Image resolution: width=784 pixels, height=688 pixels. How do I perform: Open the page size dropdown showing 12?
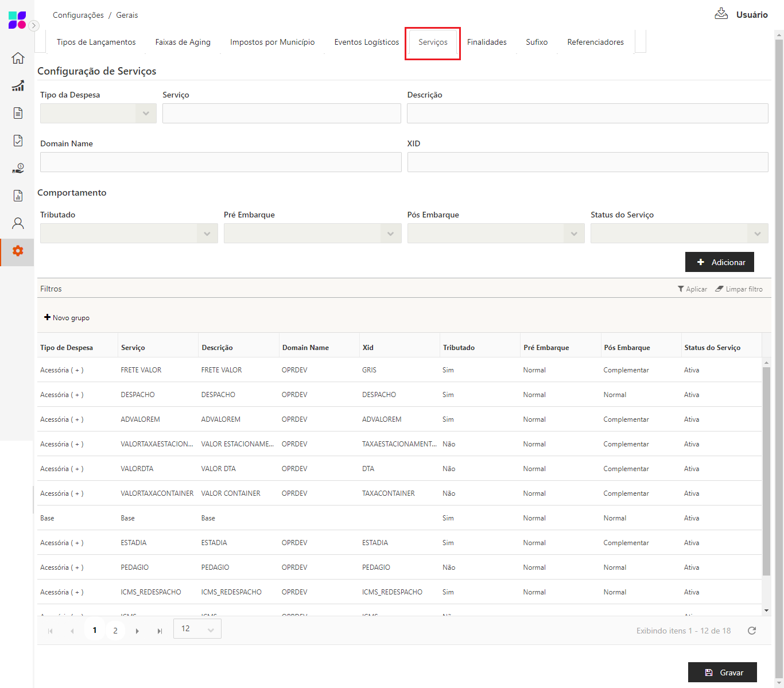pyautogui.click(x=197, y=629)
